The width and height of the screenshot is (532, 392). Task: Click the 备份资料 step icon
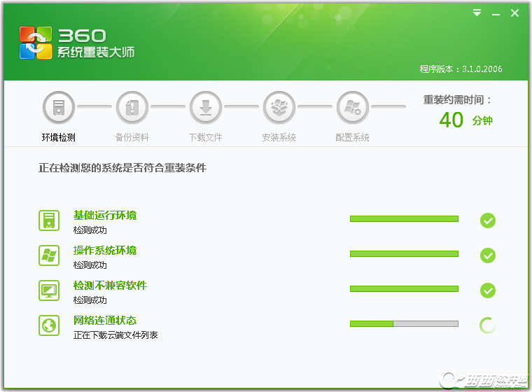point(132,108)
